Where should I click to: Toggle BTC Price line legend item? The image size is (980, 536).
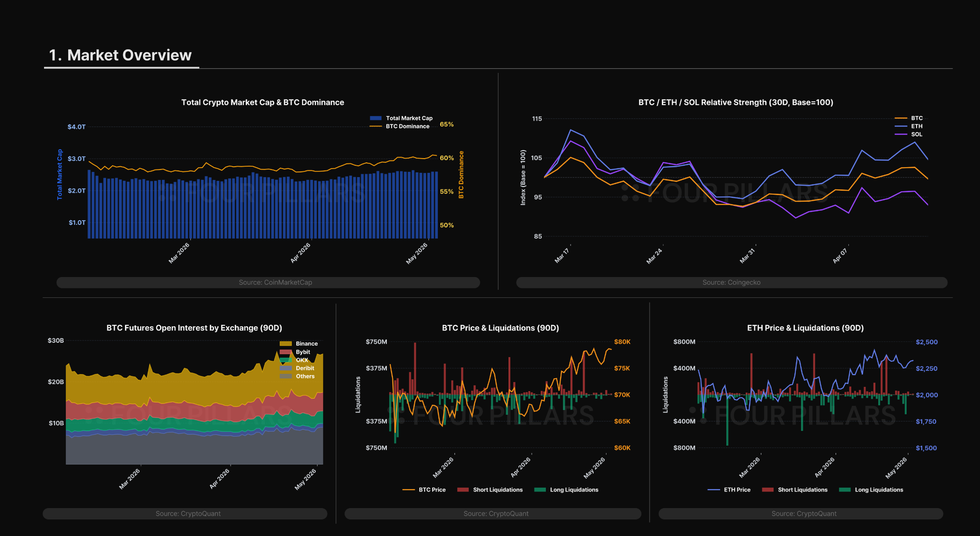424,490
